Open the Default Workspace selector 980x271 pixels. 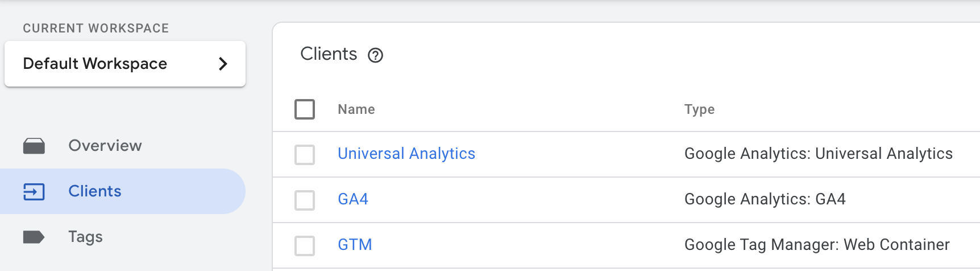(x=125, y=64)
